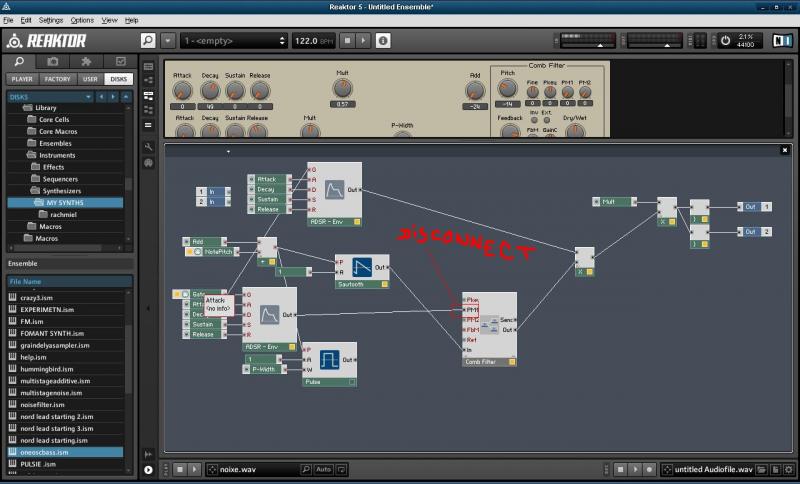Select the wrench edit tool icon

coord(148,147)
